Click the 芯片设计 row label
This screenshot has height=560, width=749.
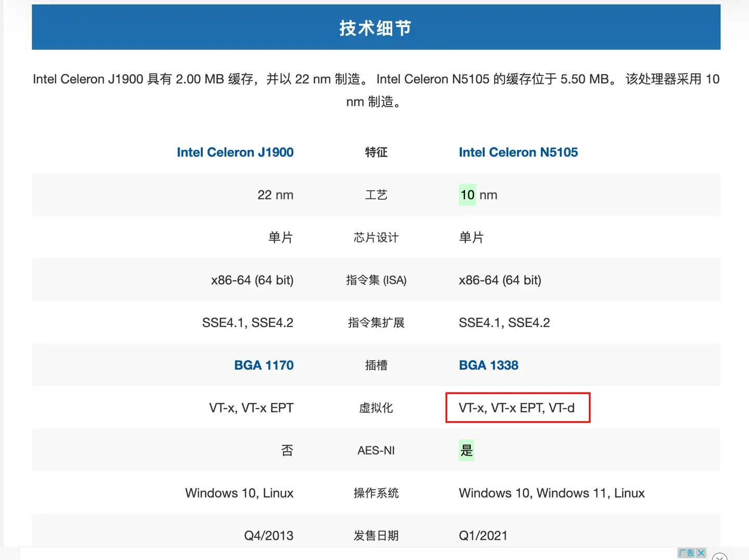pyautogui.click(x=376, y=238)
